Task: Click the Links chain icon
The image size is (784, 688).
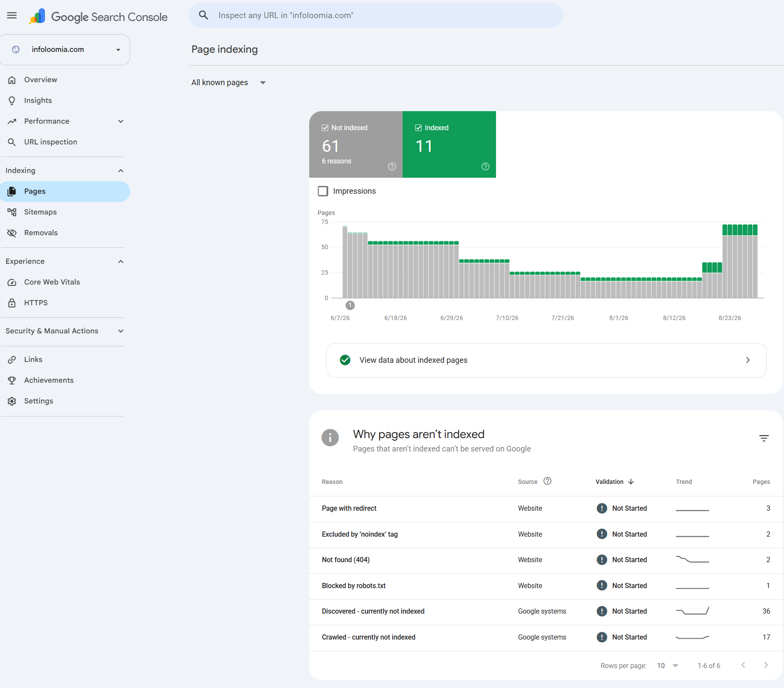Action: (12, 359)
